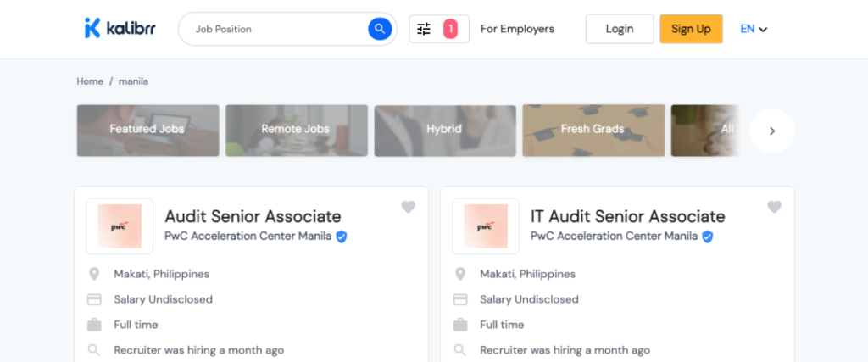Viewport: 868px width, 362px height.
Task: Select the Remote Jobs category
Action: click(296, 130)
